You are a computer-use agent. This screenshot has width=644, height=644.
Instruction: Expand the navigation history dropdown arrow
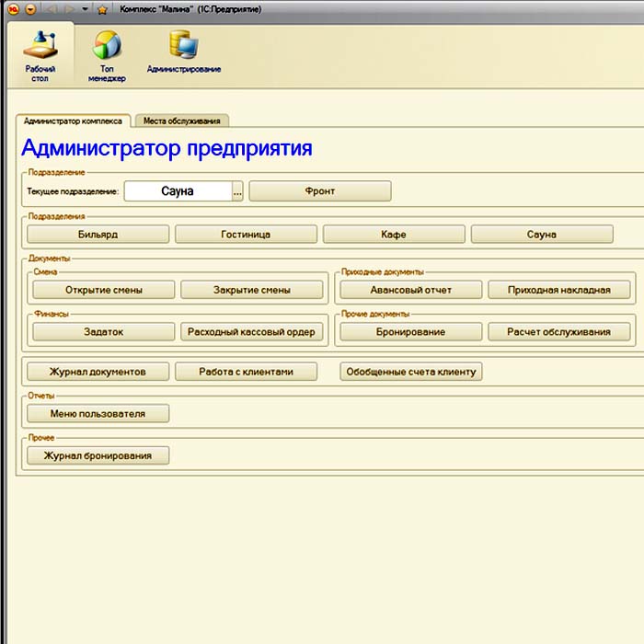(x=85, y=9)
